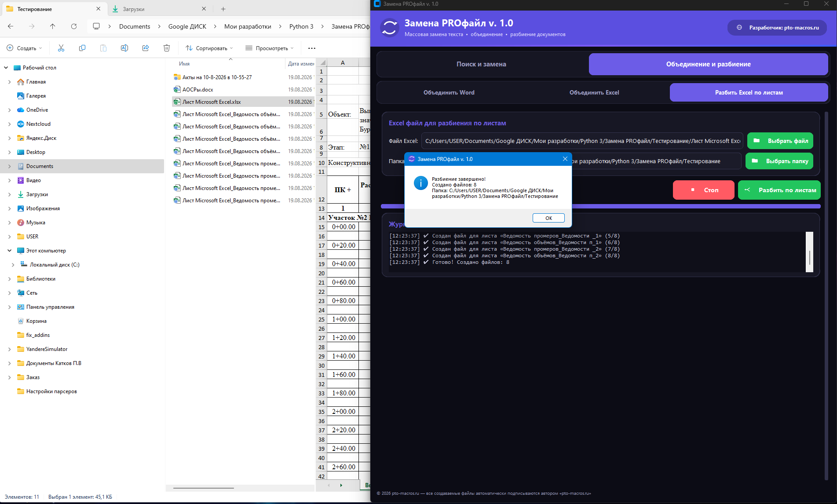Open the Сортировать dropdown
Image resolution: width=837 pixels, height=504 pixels.
coord(209,48)
